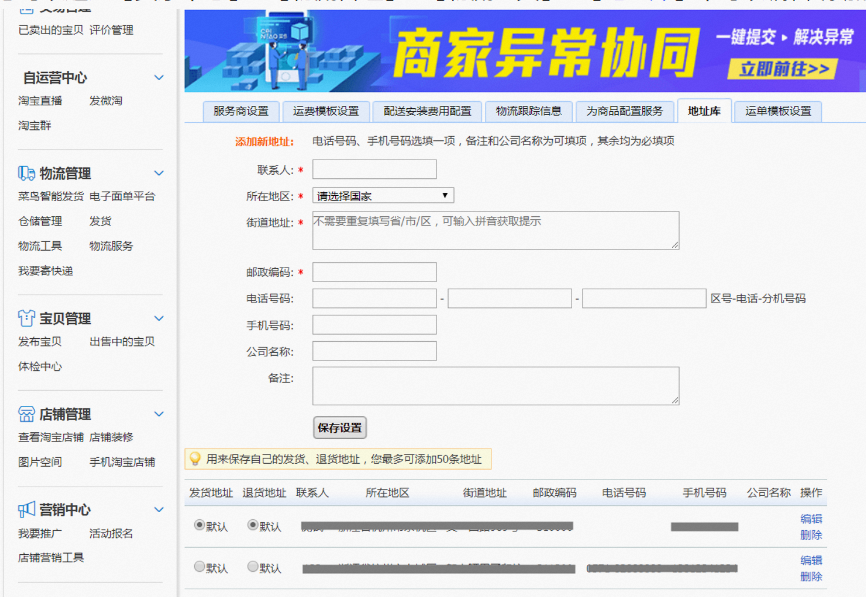Open the 我要寄快递 link
866x597 pixels.
pos(45,271)
